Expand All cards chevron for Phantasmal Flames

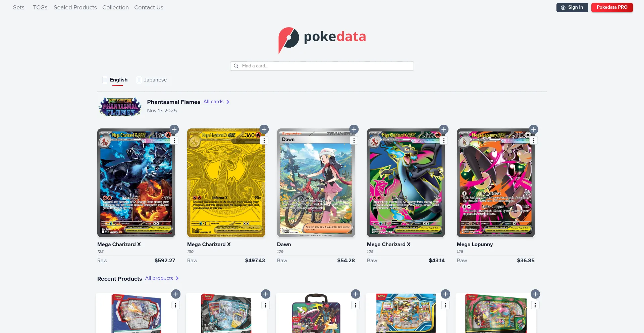point(228,102)
